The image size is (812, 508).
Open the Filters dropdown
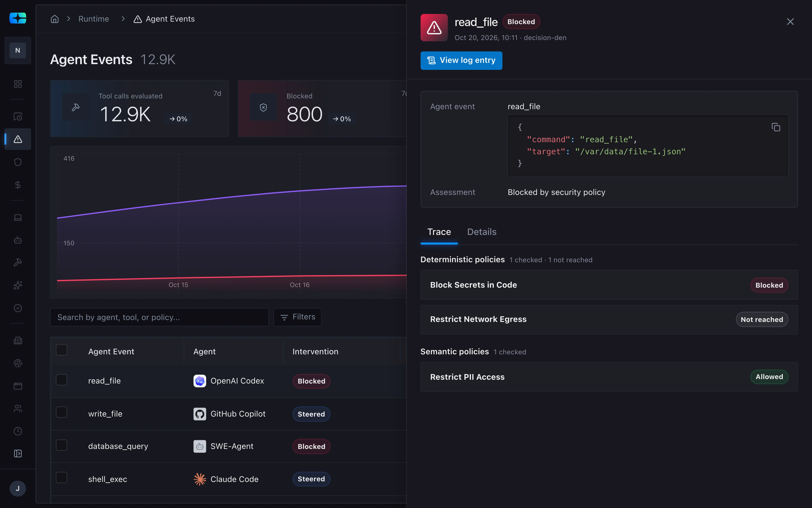pos(297,317)
